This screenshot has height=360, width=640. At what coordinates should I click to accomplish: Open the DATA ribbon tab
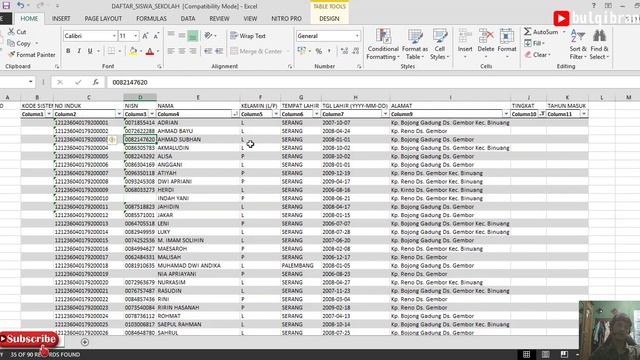pos(188,19)
